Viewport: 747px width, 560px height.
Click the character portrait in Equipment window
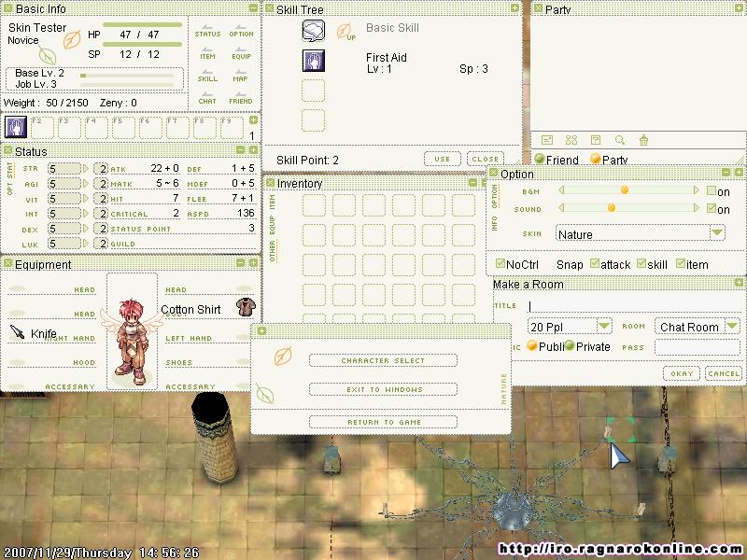click(x=132, y=331)
